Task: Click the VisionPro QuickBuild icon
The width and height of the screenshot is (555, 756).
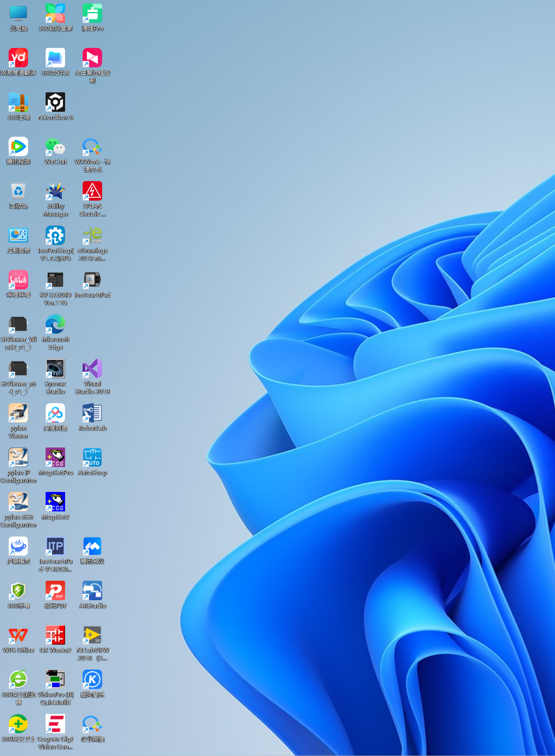Action: (55, 680)
